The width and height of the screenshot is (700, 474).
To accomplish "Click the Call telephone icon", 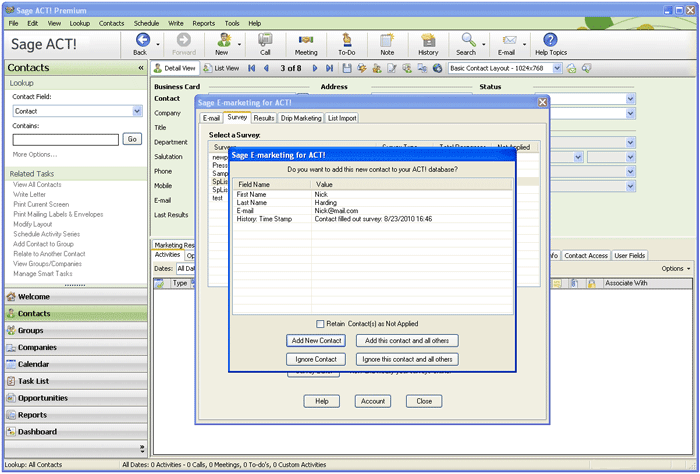I will point(265,40).
